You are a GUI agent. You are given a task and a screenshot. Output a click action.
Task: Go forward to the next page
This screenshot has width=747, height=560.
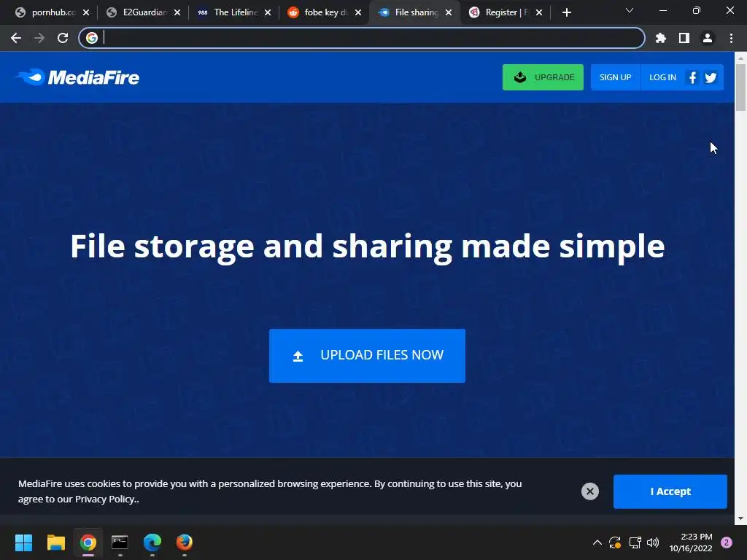(x=39, y=38)
